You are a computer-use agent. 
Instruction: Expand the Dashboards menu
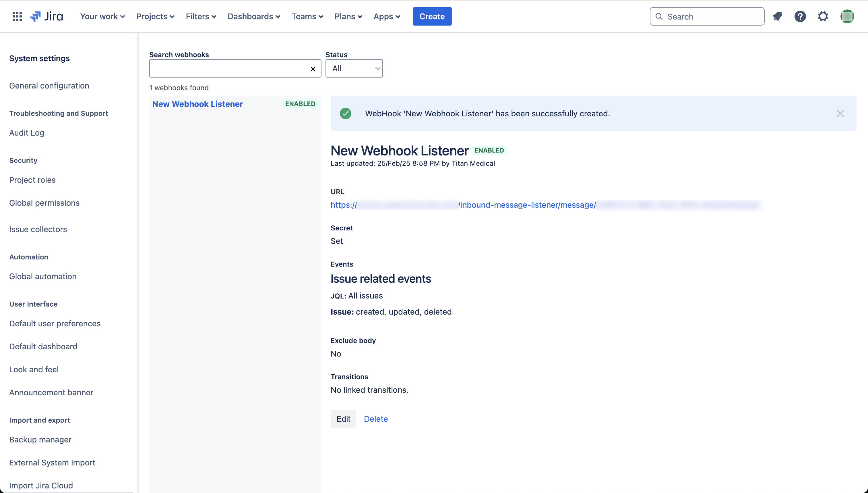click(254, 16)
